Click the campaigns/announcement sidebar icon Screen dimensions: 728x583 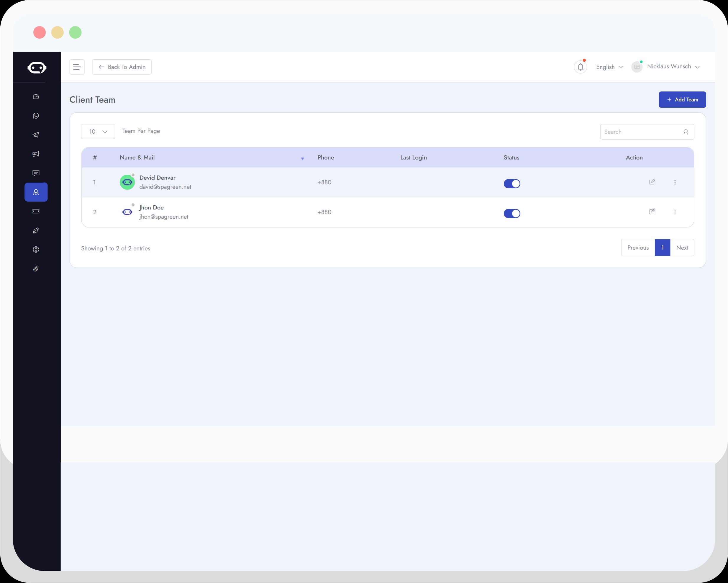36,154
